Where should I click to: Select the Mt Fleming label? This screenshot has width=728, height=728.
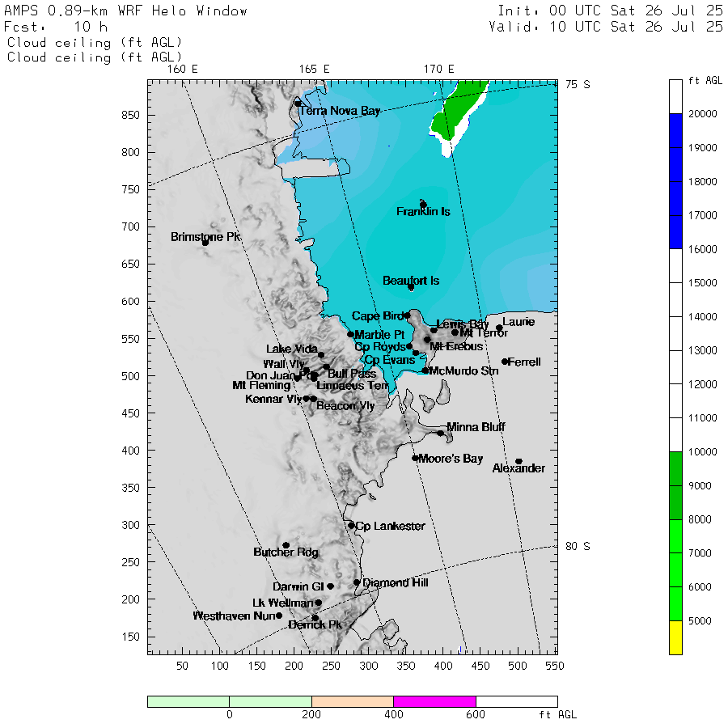(261, 385)
